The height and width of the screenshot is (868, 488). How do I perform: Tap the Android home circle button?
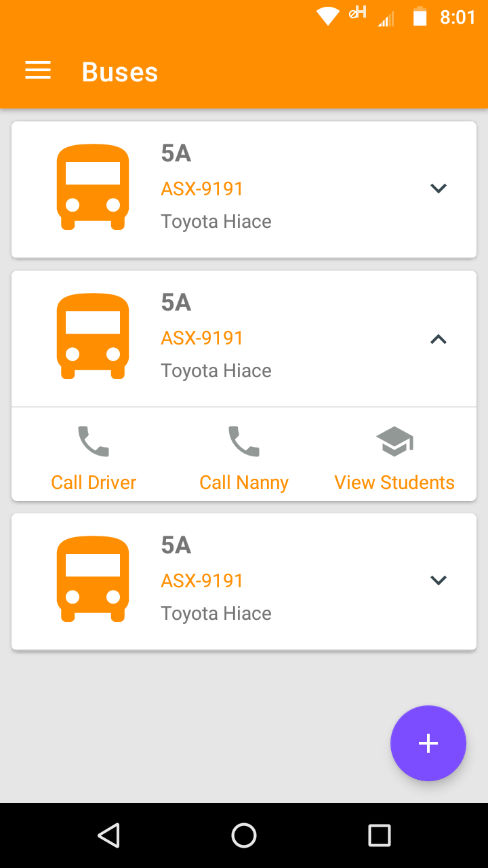244,835
